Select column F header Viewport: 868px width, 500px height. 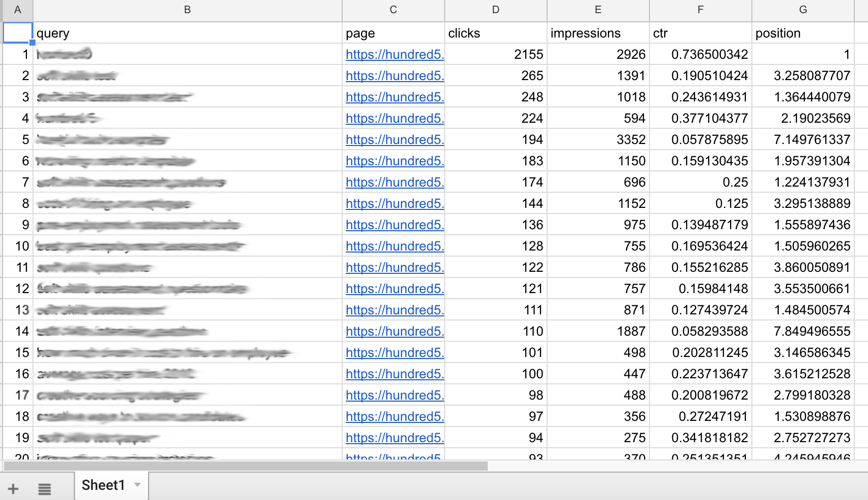701,10
